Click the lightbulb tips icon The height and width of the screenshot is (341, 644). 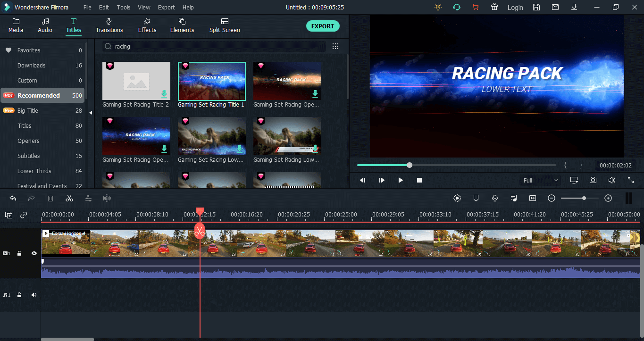[x=438, y=7]
